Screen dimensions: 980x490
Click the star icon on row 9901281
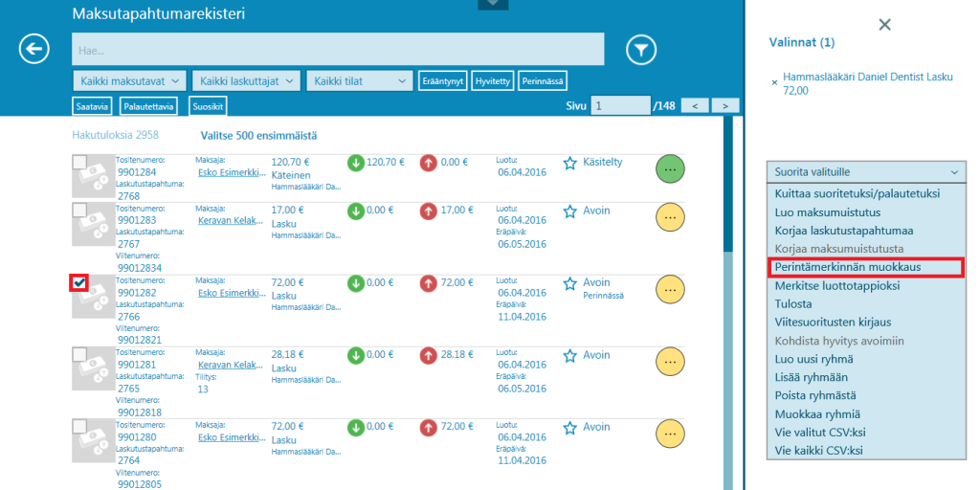[570, 356]
